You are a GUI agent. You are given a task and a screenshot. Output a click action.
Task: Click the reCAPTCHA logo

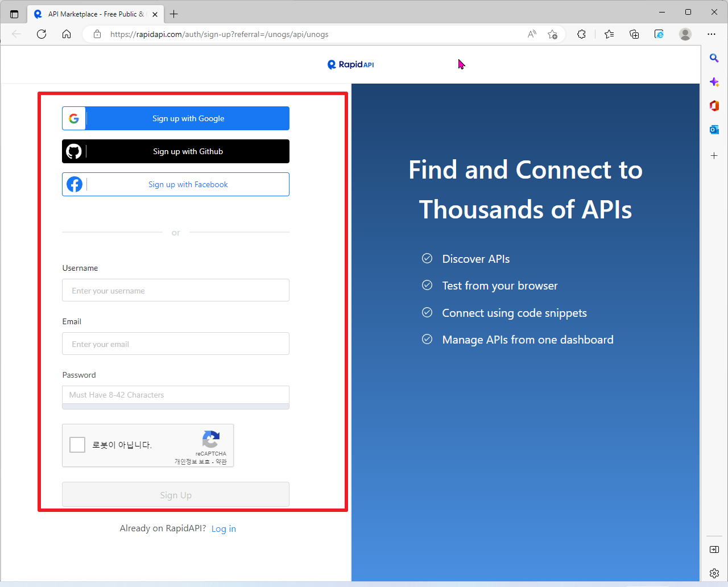click(211, 439)
